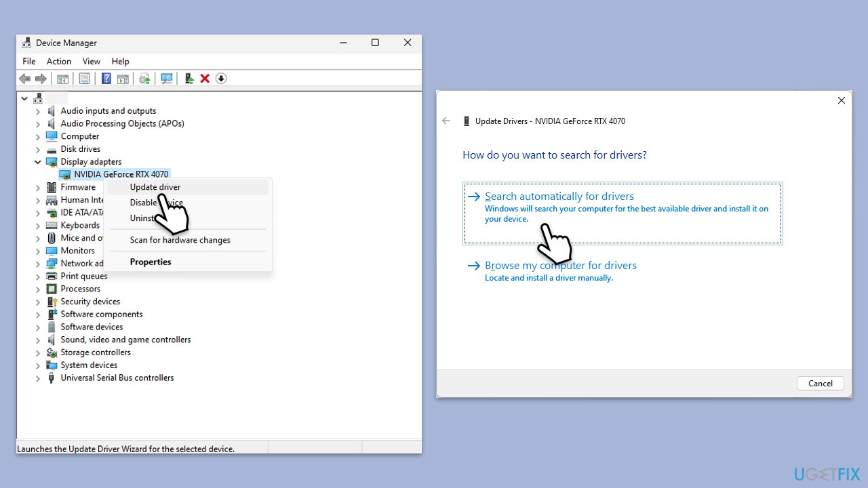
Task: Expand the Network adapters category
Action: [38, 263]
